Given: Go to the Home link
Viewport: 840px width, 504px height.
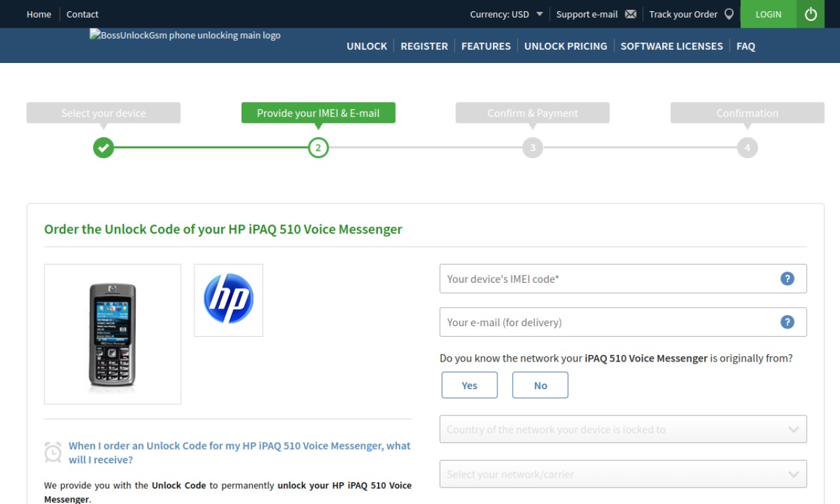Looking at the screenshot, I should click(x=39, y=14).
